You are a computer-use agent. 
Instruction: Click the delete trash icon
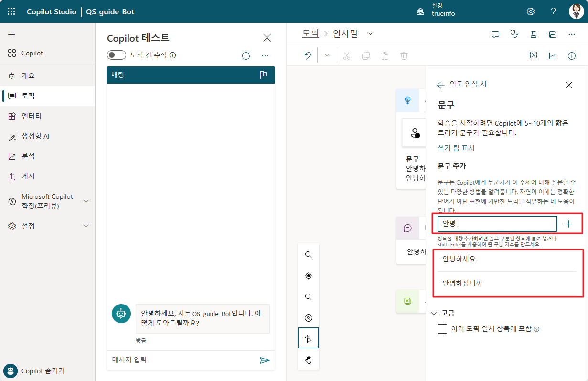(x=404, y=55)
